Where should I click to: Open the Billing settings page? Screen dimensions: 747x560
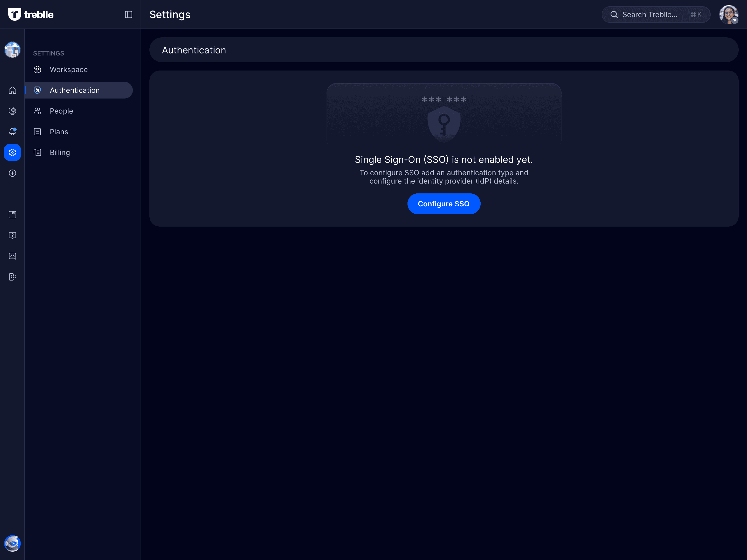(60, 152)
